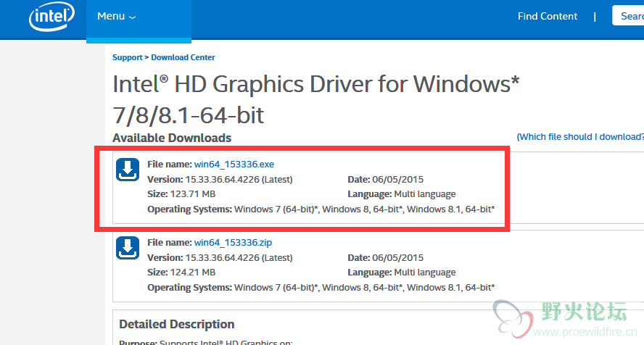Click the Detailed Description heading
Screen dimensions: 644x345
(x=177, y=324)
